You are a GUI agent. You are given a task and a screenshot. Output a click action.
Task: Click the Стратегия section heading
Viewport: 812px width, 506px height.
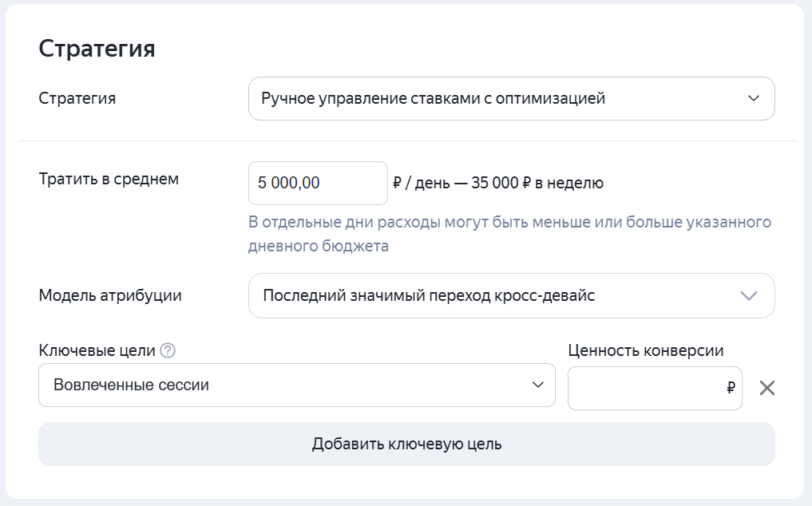click(97, 48)
